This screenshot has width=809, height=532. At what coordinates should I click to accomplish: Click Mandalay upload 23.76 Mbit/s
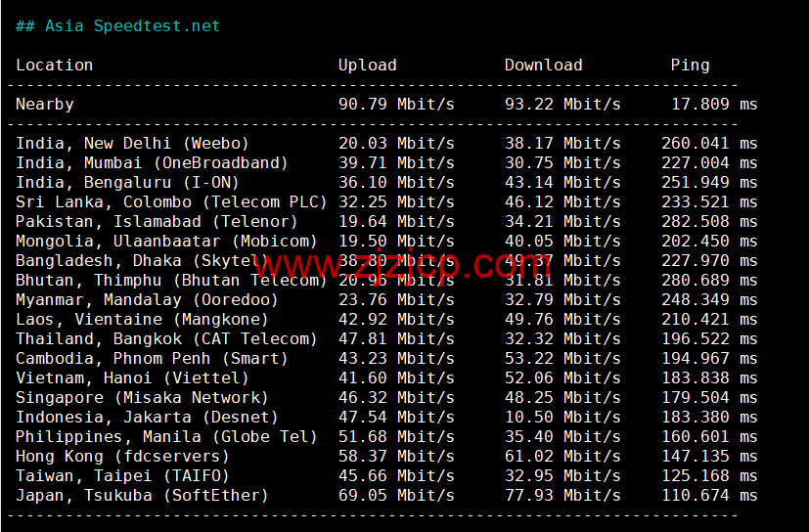[x=396, y=300]
